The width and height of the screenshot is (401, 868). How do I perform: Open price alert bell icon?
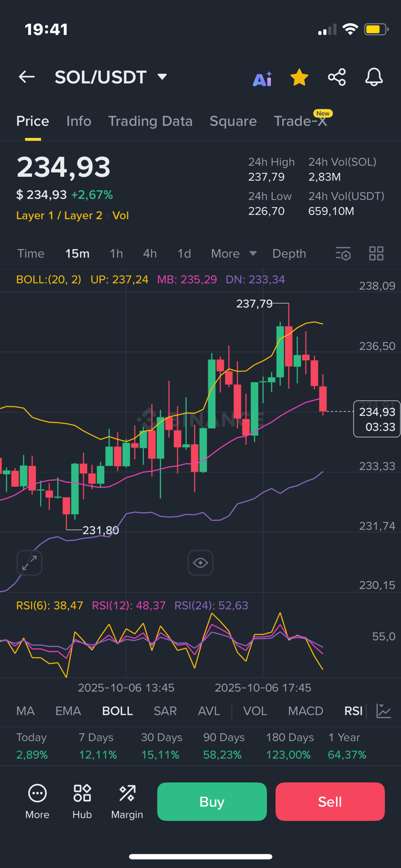click(x=374, y=77)
